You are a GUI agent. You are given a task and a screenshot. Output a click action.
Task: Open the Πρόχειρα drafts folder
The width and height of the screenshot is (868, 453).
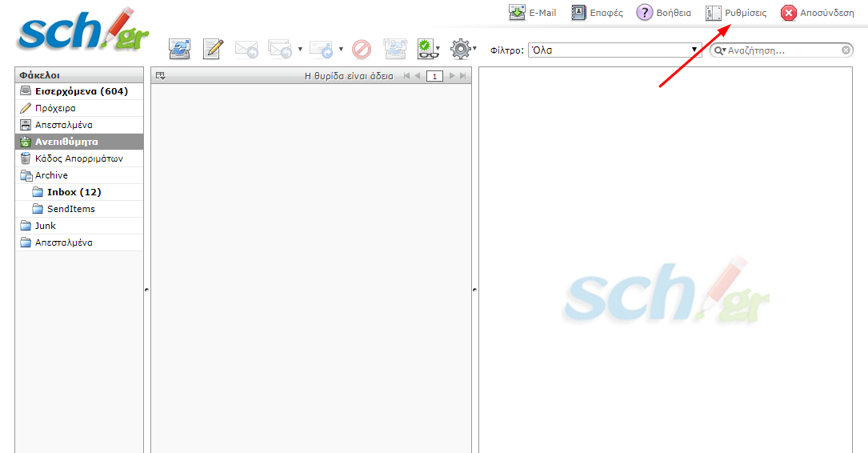coord(79,108)
